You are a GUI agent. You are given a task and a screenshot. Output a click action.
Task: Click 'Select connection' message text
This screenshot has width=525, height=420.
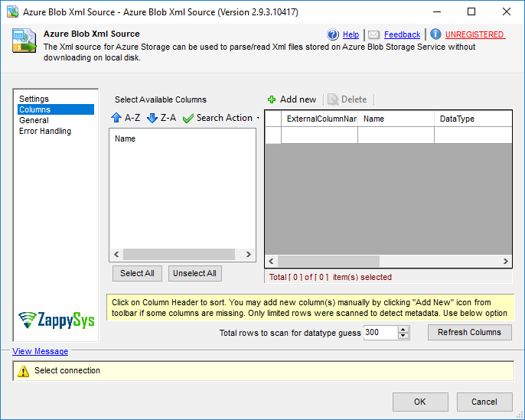pos(67,370)
